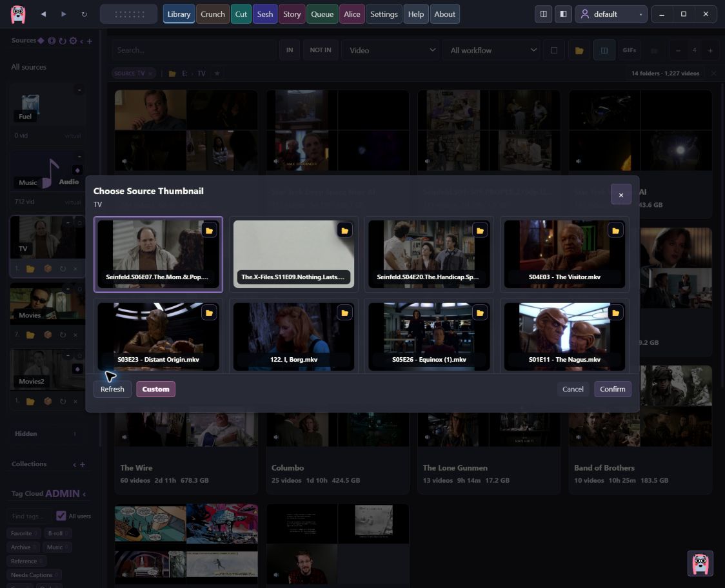The image size is (725, 588).
Task: Switch to the Queue tab
Action: pos(323,14)
